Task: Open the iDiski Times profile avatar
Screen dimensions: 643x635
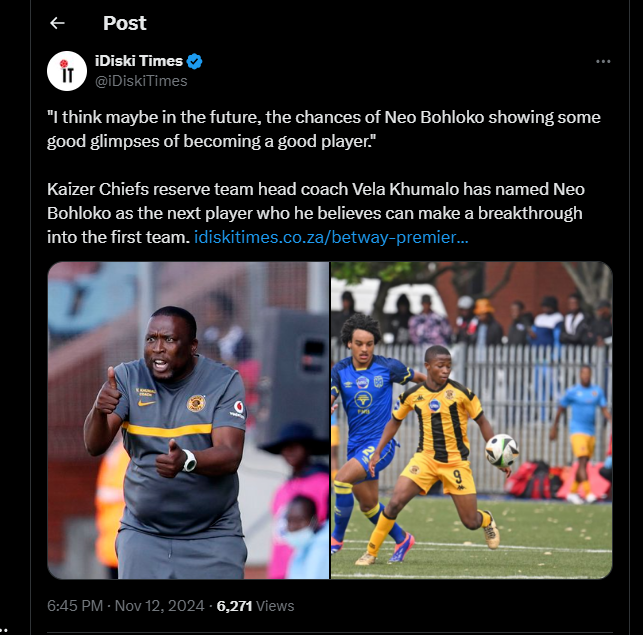Action: coord(67,70)
